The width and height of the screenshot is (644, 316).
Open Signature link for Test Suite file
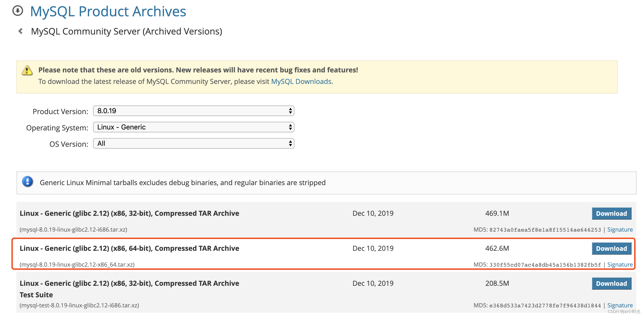click(x=620, y=305)
